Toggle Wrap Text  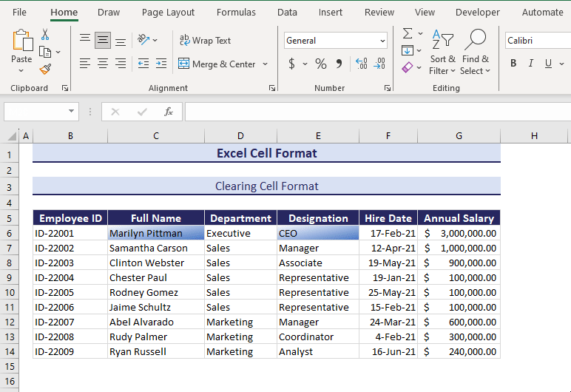click(205, 41)
